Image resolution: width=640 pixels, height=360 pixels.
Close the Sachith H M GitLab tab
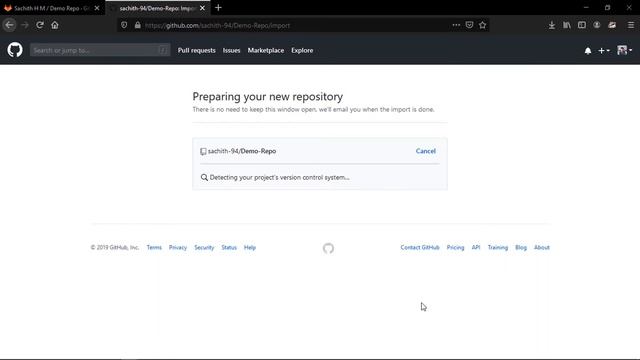(97, 8)
